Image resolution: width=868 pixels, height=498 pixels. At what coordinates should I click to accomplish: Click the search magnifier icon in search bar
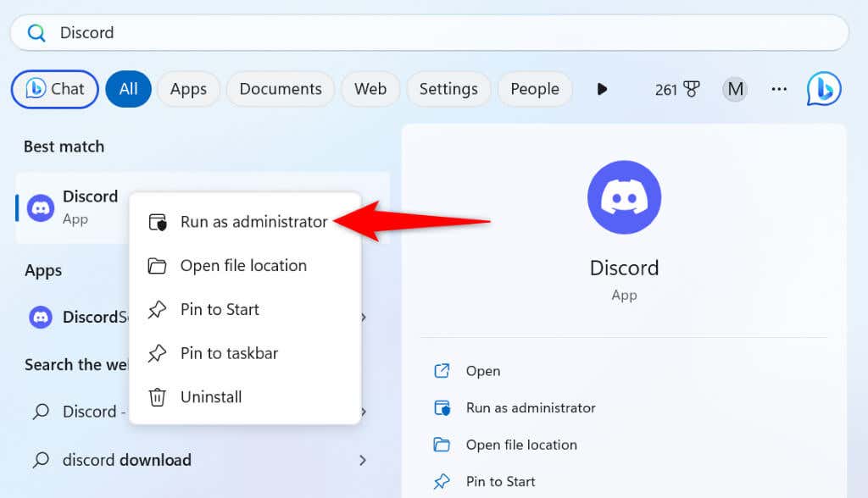36,33
